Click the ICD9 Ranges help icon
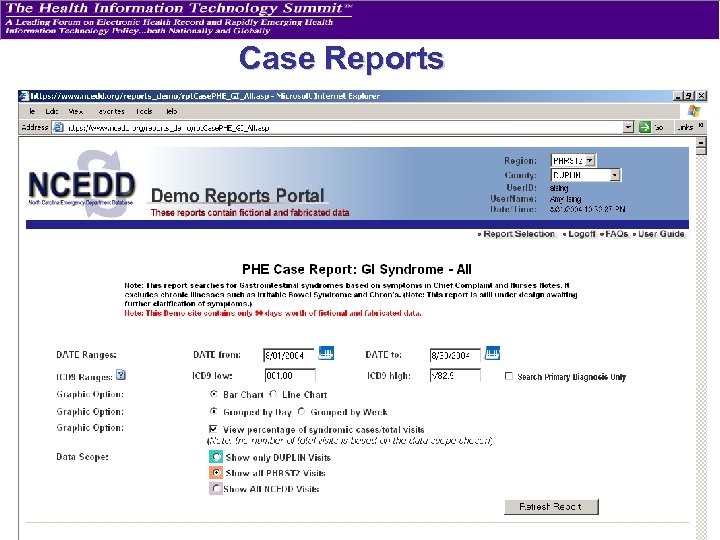Viewport: 720px width, 540px height. click(121, 375)
